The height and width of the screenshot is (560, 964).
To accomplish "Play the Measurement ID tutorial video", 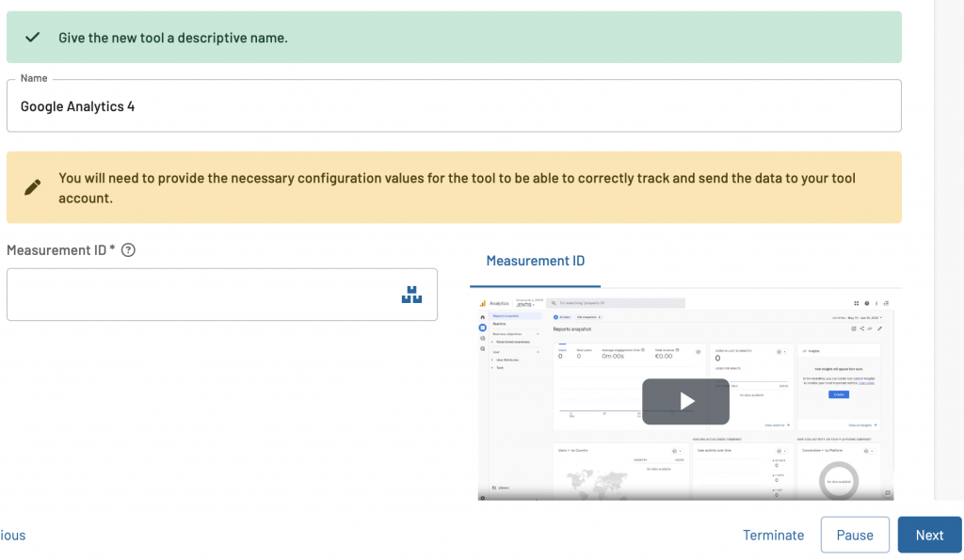I will [685, 401].
